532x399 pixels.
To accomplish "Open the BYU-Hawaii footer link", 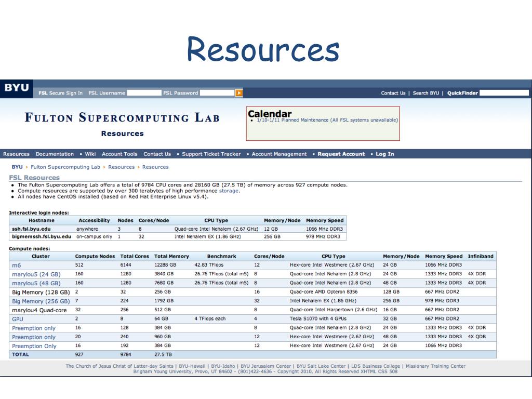I will coord(192,366).
